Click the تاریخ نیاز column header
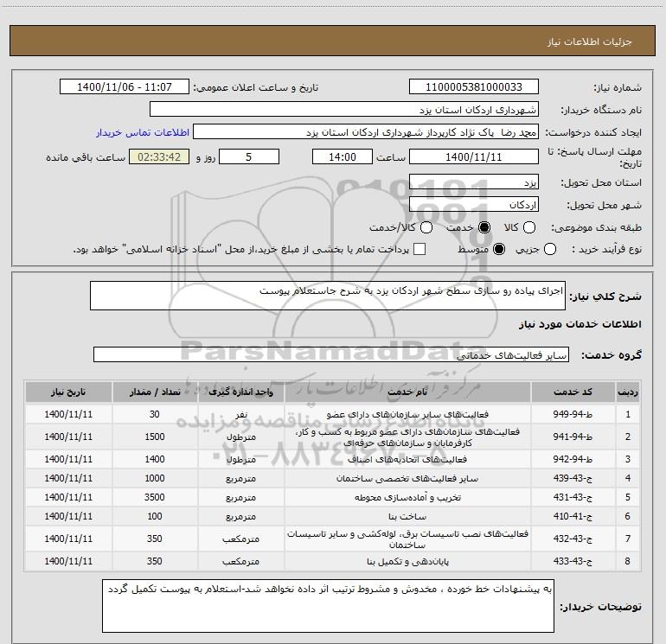 (68, 392)
